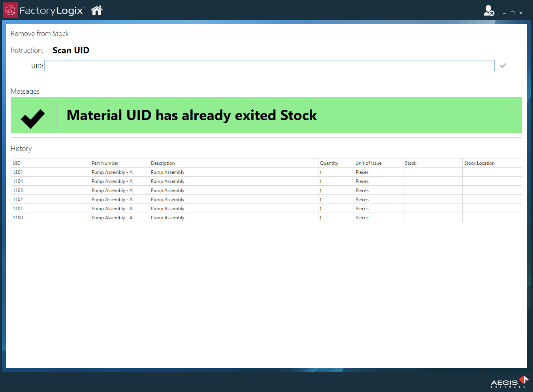
Task: Click the gray checkmark beside UID field
Action: coord(503,66)
